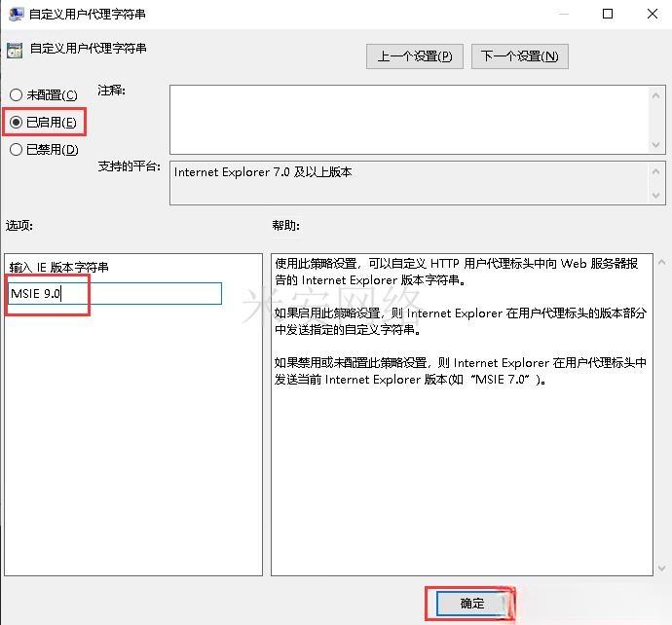Click help paragraph starting 如果禁用或未配置
The height and width of the screenshot is (625, 672).
461,371
